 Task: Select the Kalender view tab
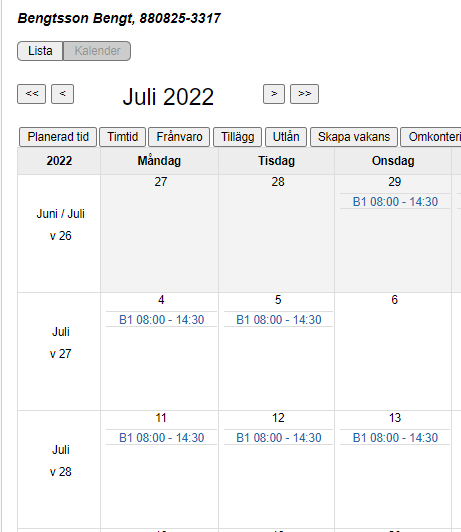pos(97,51)
